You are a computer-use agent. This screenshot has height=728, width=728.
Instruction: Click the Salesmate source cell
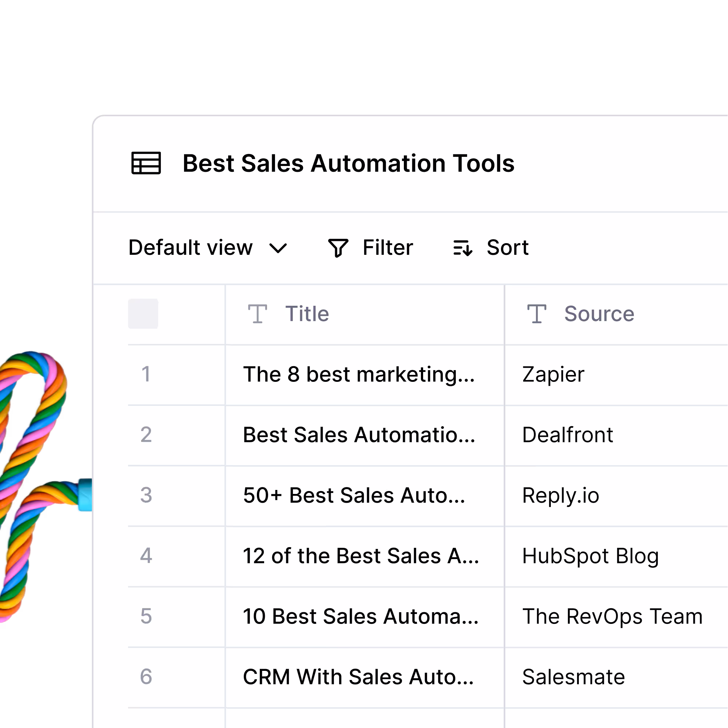pos(616,678)
